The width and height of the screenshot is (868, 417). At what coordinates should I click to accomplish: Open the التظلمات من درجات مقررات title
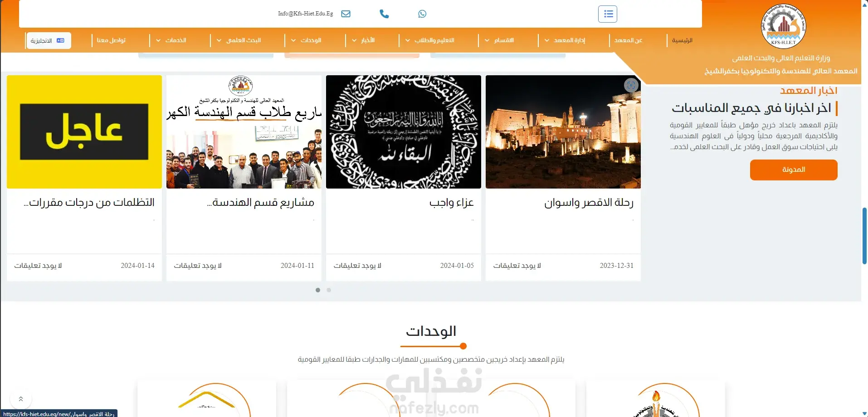[89, 203]
